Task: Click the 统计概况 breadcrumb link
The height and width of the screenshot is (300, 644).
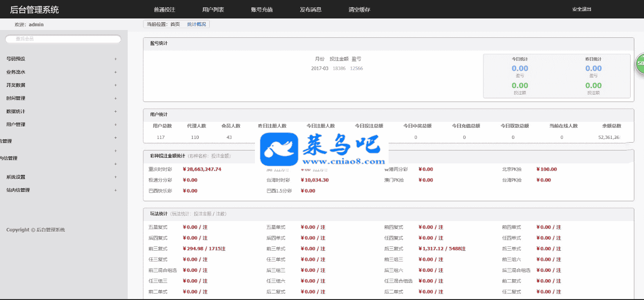Action: coord(196,24)
